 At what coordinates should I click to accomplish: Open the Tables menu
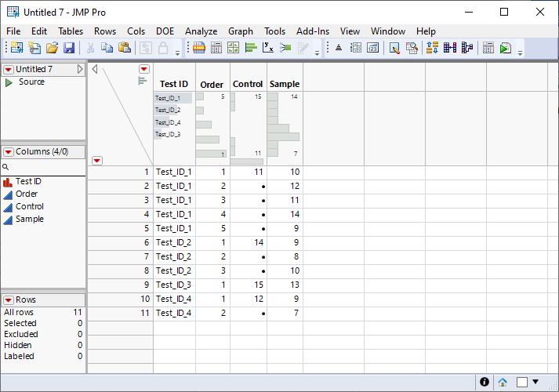pos(71,31)
